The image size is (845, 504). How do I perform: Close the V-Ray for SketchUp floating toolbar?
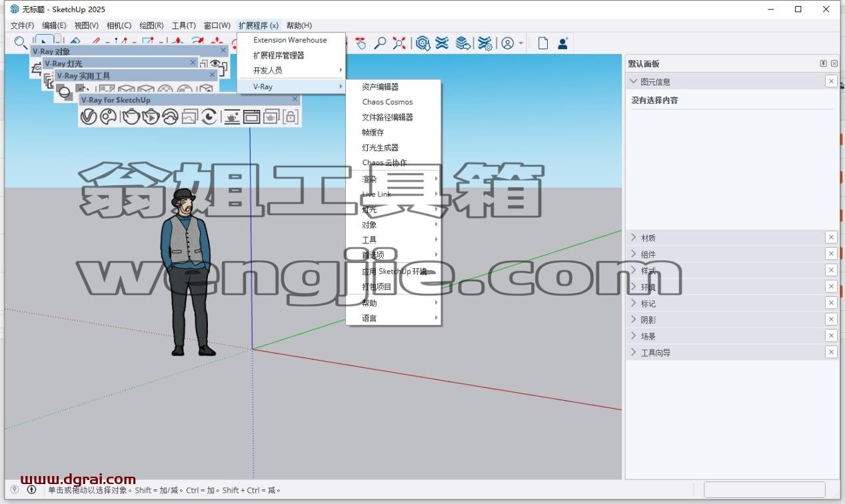point(295,99)
